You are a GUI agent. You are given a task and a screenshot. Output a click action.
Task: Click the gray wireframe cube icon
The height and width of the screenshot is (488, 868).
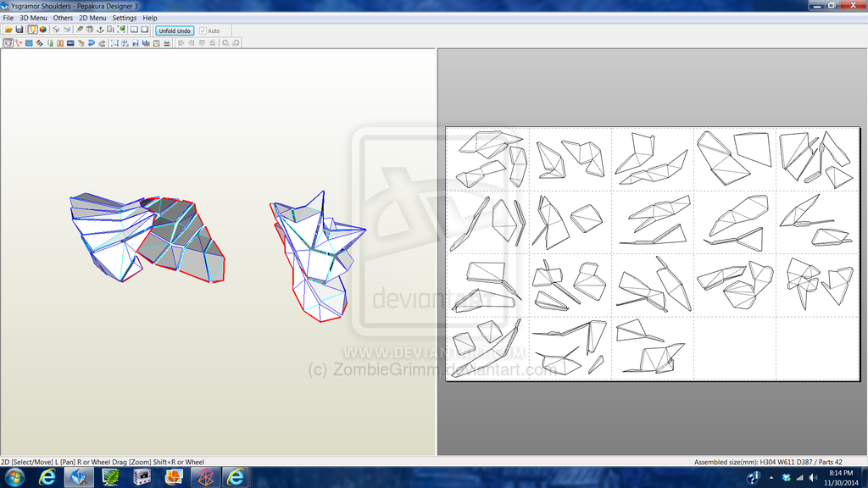tap(56, 30)
